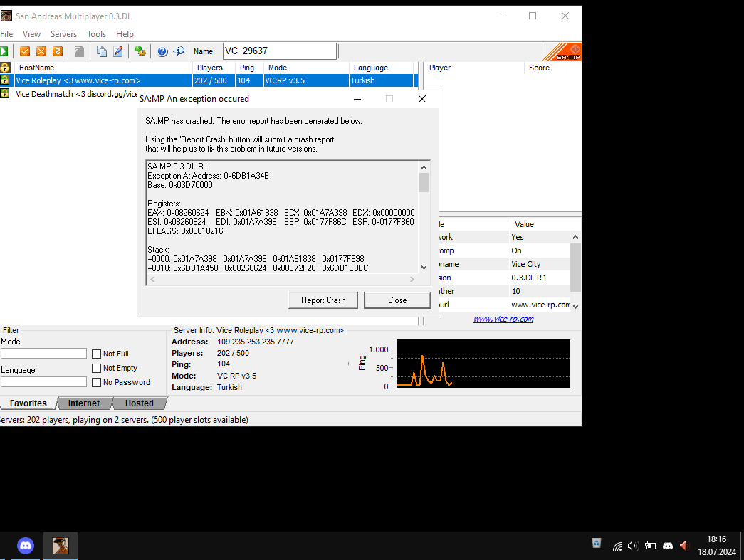Sort by the Mode column header
This screenshot has height=560, width=744.
pyautogui.click(x=307, y=68)
